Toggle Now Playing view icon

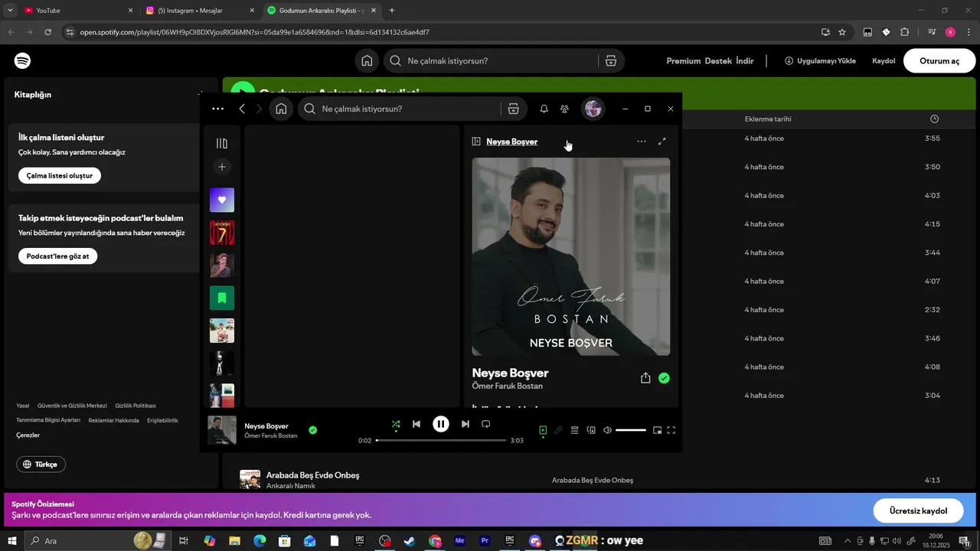(543, 430)
